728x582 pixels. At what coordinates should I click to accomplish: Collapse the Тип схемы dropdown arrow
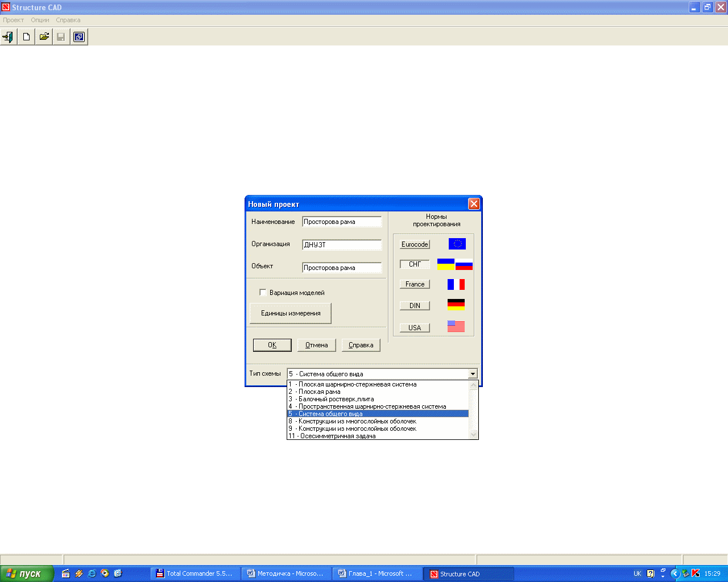(x=473, y=374)
